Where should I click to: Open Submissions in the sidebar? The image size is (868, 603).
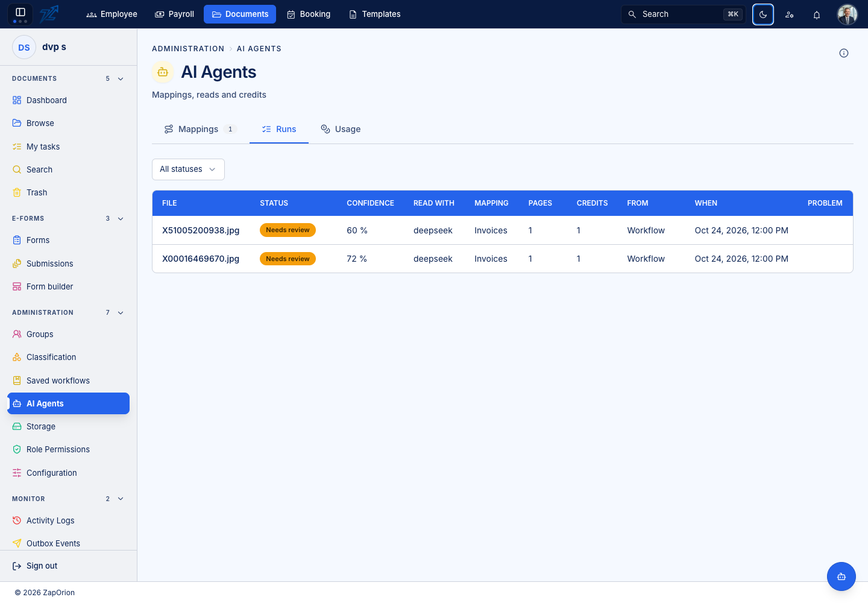pyautogui.click(x=69, y=264)
